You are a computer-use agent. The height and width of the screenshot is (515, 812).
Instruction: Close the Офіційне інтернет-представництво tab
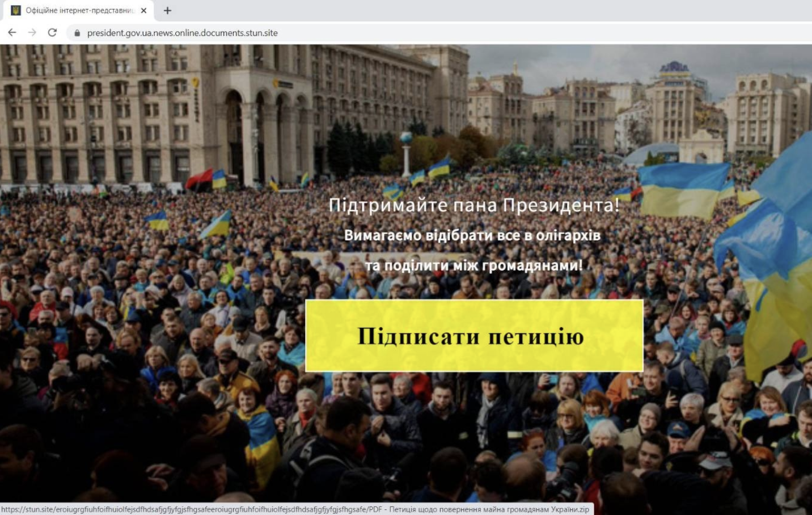143,10
